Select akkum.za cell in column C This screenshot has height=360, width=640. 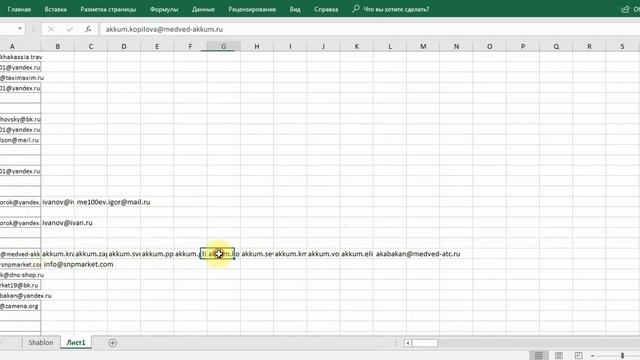point(91,254)
